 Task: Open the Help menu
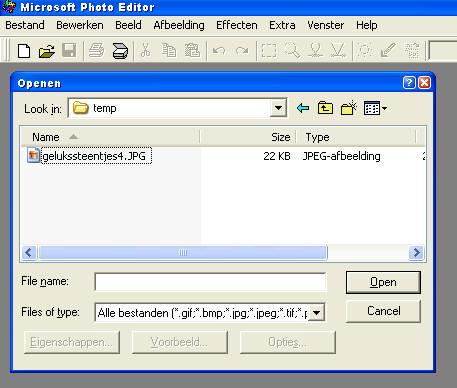367,25
